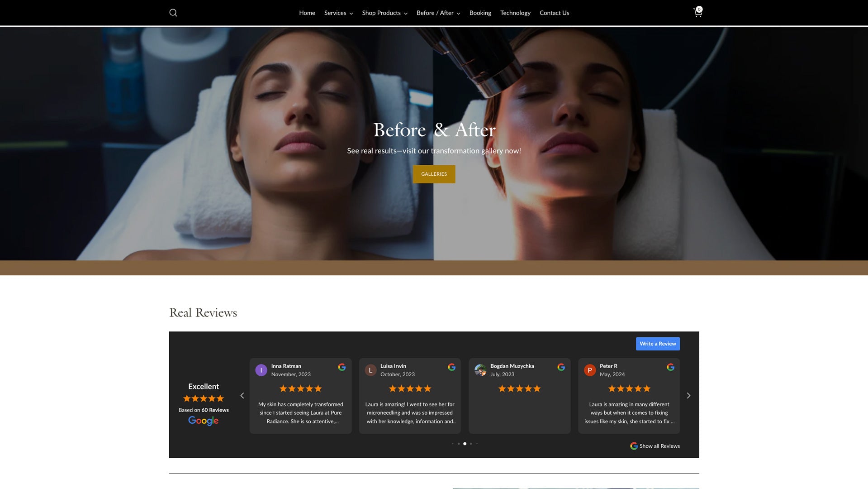Image resolution: width=868 pixels, height=489 pixels.
Task: Click Inna Ratman's purple avatar
Action: pyautogui.click(x=261, y=370)
